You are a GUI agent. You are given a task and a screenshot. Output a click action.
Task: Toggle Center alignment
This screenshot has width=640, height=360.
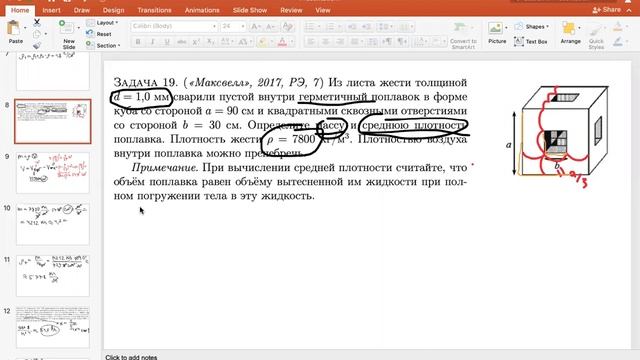325,42
